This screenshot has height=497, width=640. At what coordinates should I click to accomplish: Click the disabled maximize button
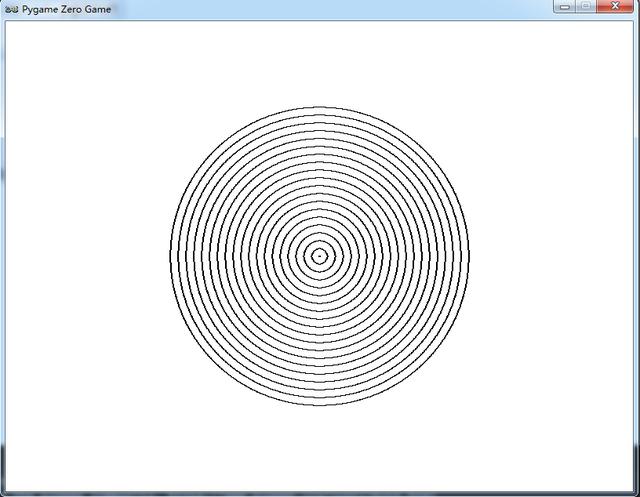[x=586, y=6]
